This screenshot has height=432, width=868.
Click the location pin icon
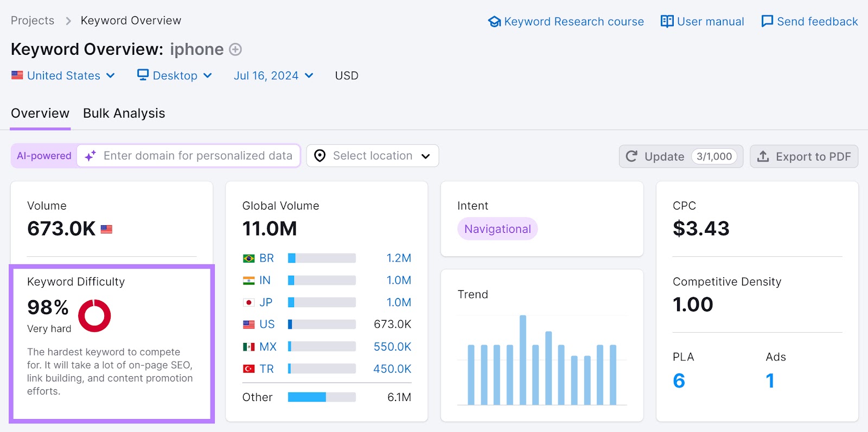click(320, 156)
